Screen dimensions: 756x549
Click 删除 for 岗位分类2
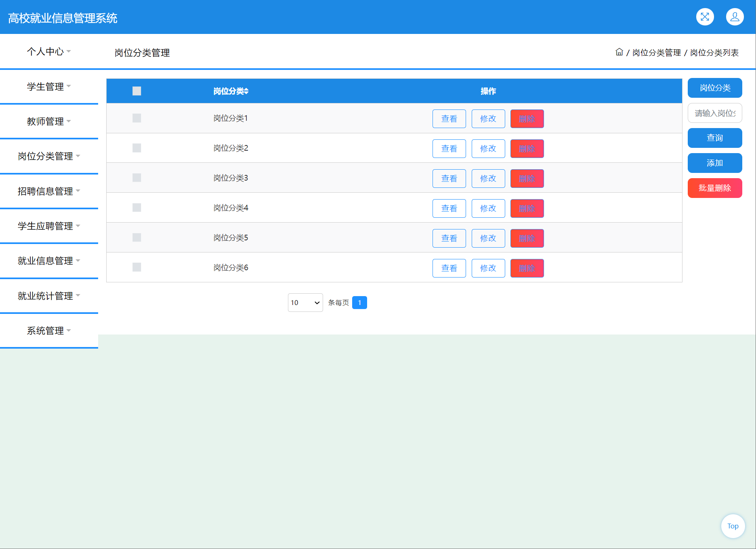pyautogui.click(x=527, y=149)
